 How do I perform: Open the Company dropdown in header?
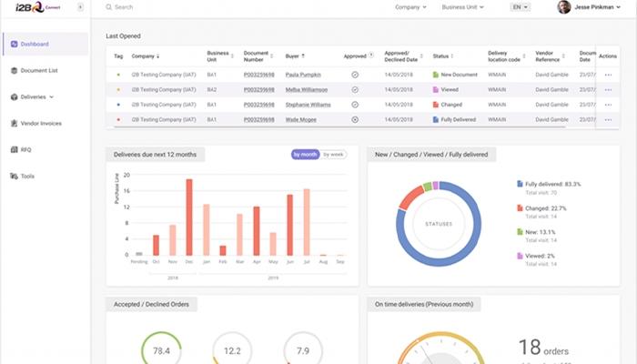[410, 7]
